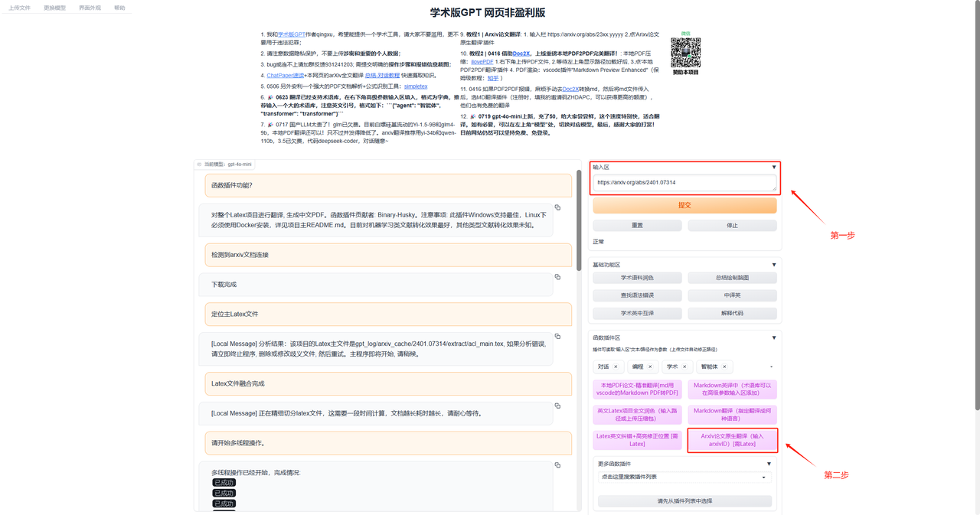Remove the 编程 tag from plugin filter
Viewport: 980px width, 515px height.
coord(650,367)
